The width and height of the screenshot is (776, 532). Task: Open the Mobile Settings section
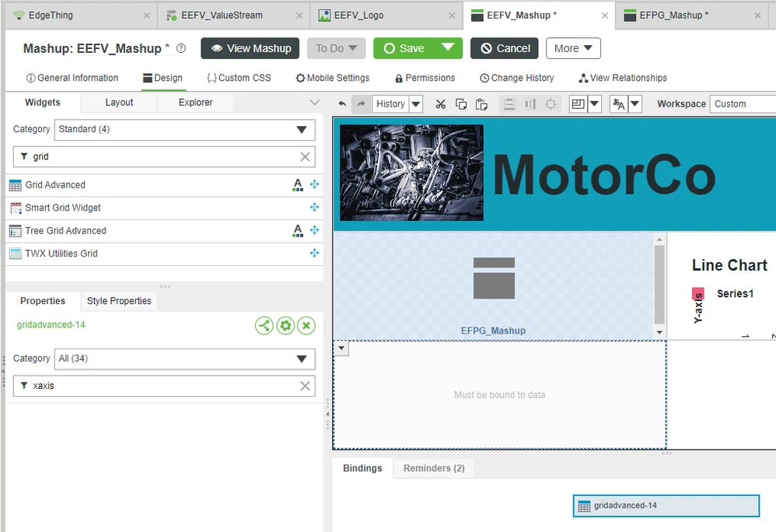333,78
